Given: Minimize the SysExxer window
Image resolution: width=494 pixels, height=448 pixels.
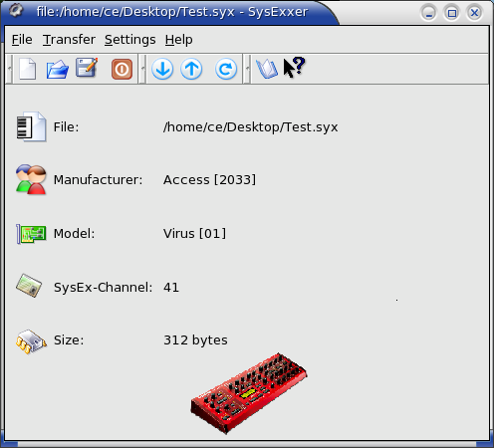Looking at the screenshot, I should 428,13.
